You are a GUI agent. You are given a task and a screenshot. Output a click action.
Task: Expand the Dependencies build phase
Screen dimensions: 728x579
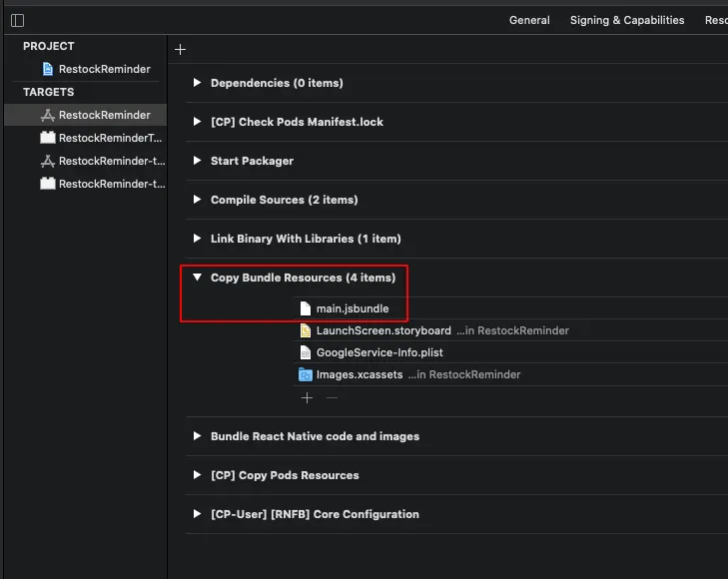coord(197,83)
